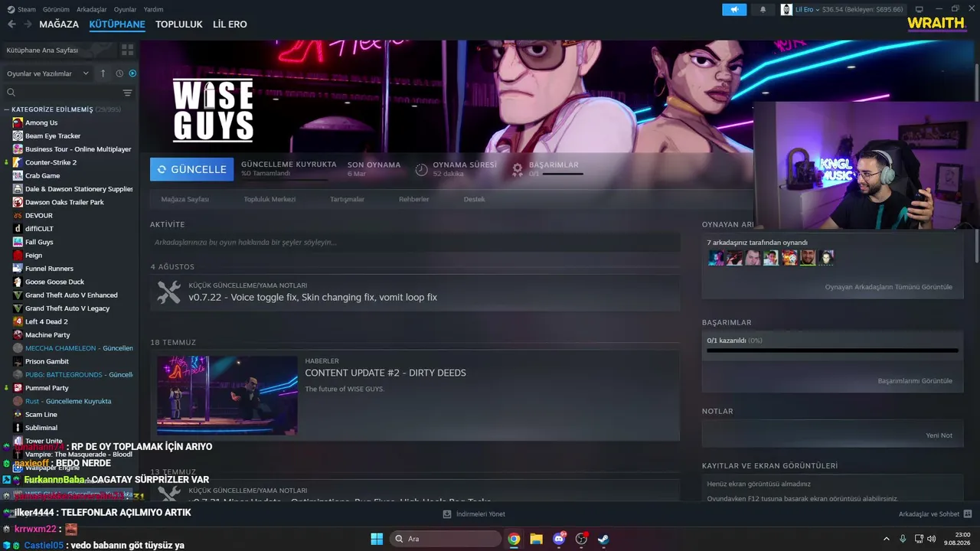Select Fall Guys in the library
980x551 pixels.
[39, 242]
